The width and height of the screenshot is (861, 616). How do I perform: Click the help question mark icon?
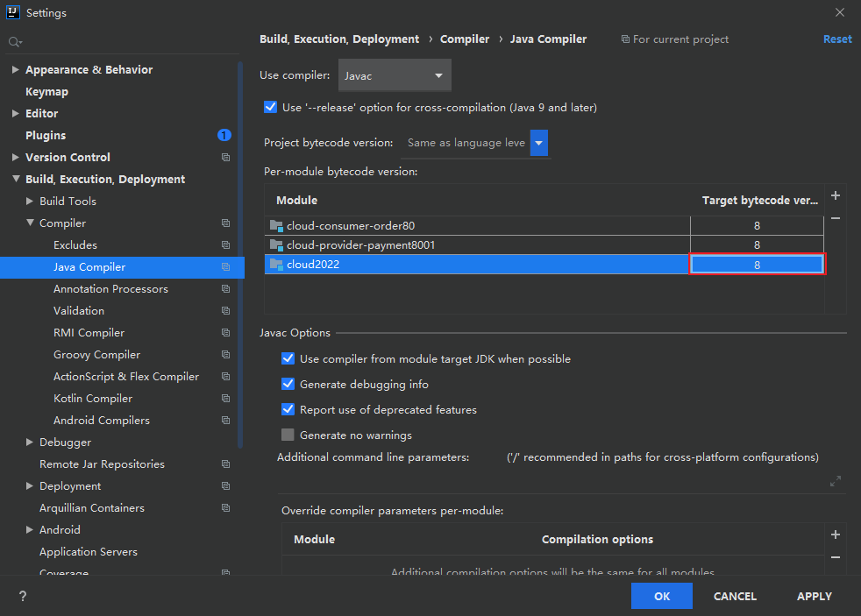click(x=23, y=596)
